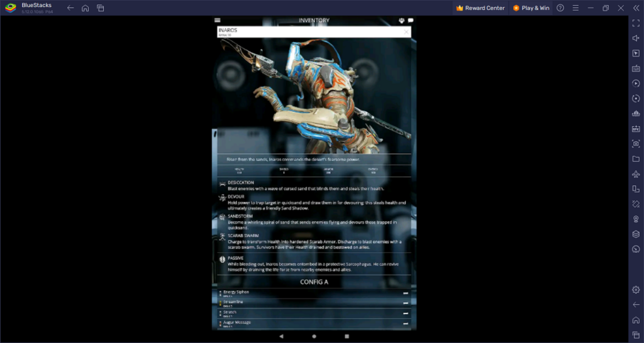The height and width of the screenshot is (343, 644).
Task: Collapse the BlueStacks side toolbar
Action: [x=636, y=8]
